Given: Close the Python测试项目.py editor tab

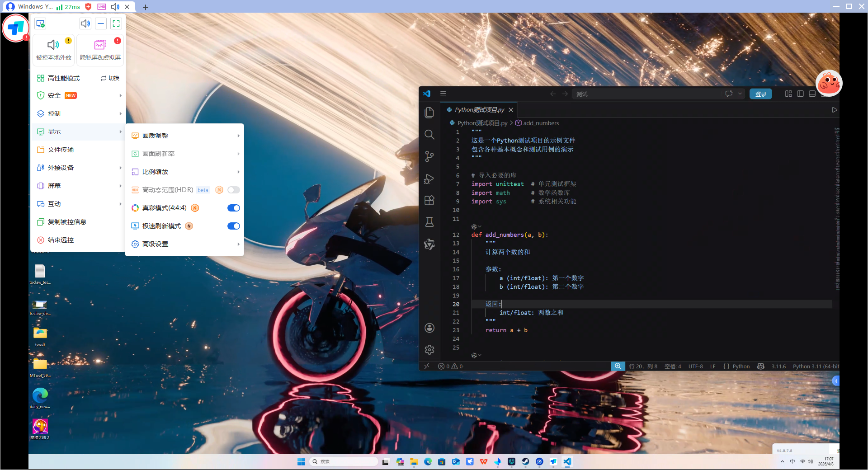Looking at the screenshot, I should (511, 110).
